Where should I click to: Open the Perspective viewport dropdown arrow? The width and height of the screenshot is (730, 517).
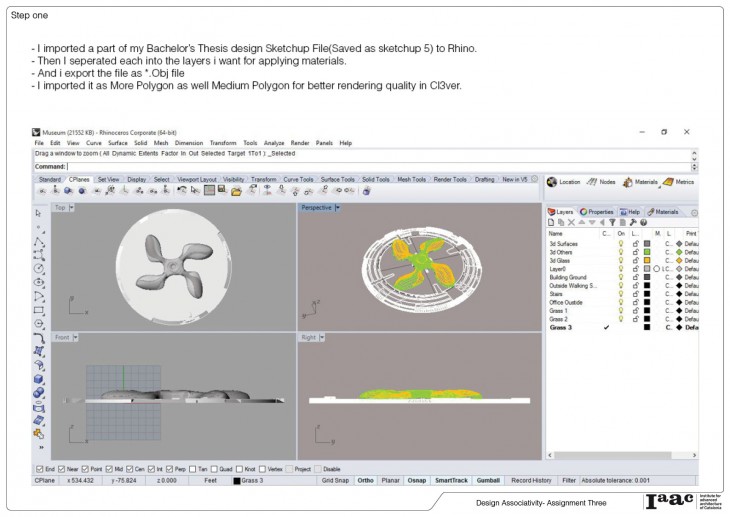(x=338, y=207)
